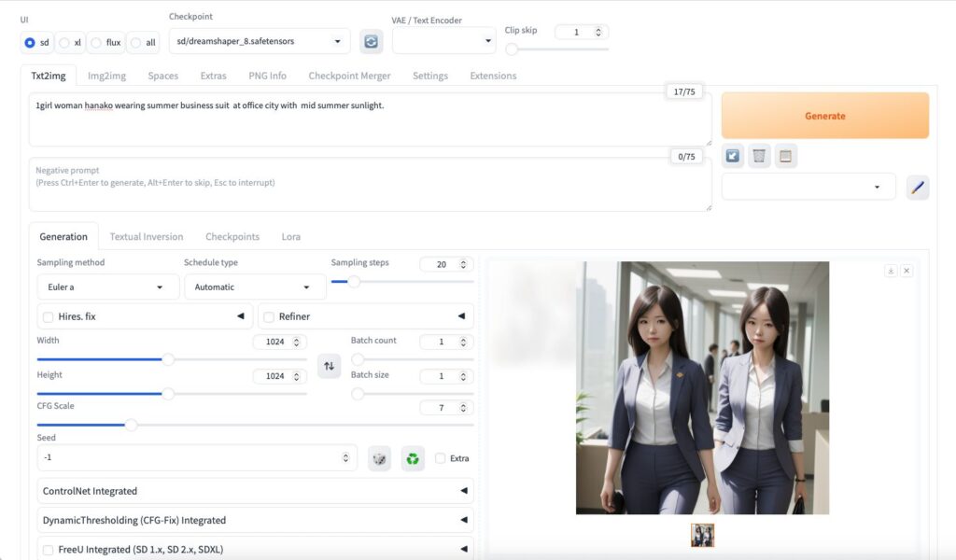The height and width of the screenshot is (560, 956).
Task: Select the generated image thumbnail
Action: (702, 536)
